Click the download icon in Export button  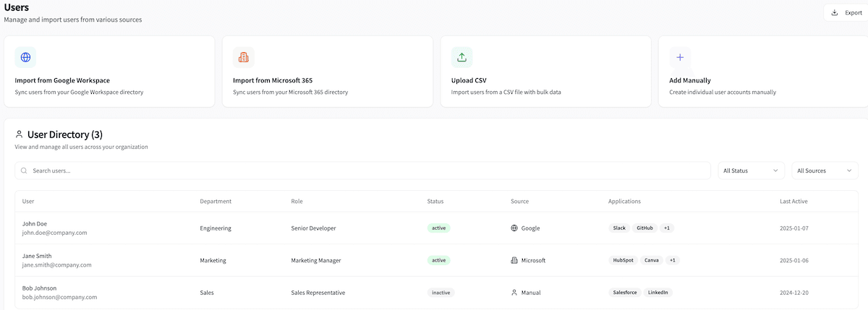tap(835, 12)
